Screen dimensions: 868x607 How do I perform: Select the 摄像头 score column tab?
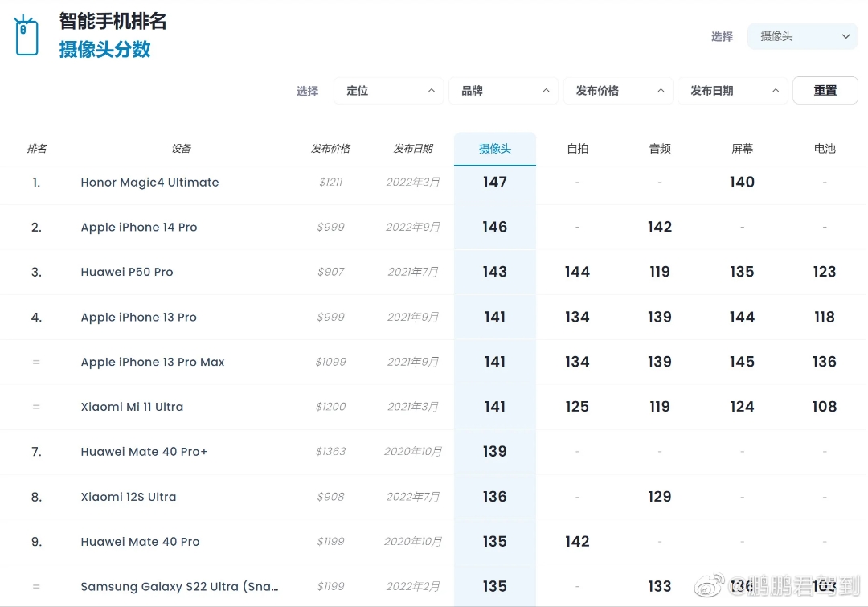pyautogui.click(x=495, y=149)
